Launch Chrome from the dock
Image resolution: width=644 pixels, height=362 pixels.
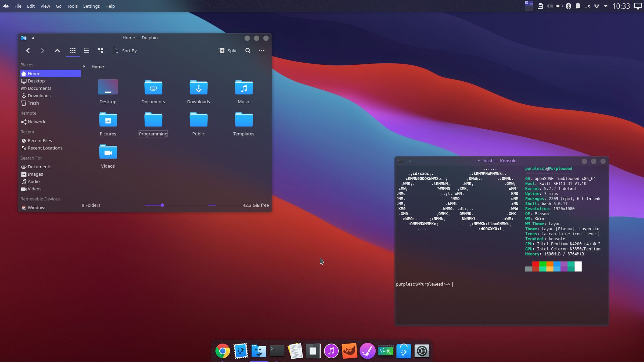pyautogui.click(x=222, y=351)
